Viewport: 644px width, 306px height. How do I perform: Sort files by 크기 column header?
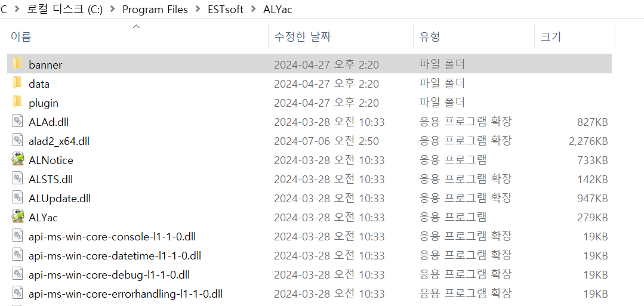(x=550, y=37)
